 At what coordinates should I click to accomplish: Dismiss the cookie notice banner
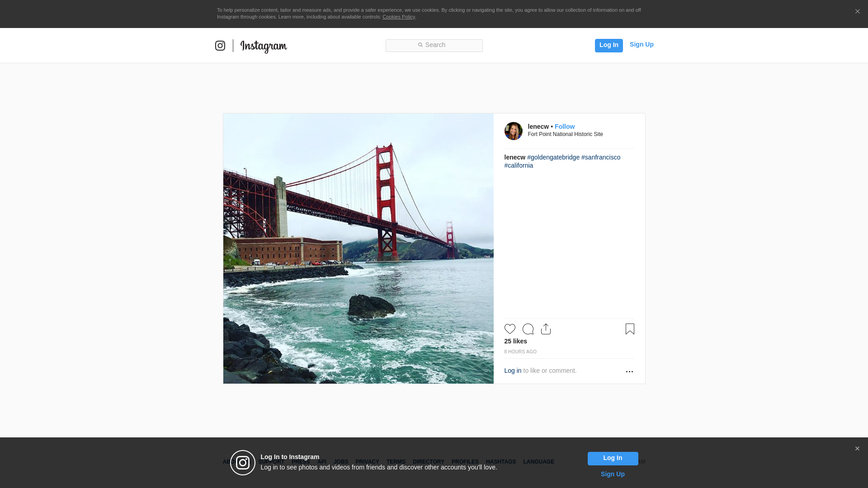coord(857,12)
